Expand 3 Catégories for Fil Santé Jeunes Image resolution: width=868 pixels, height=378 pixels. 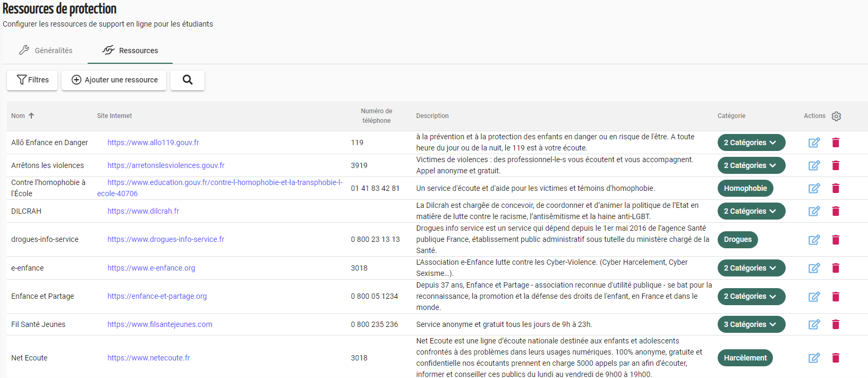point(751,324)
